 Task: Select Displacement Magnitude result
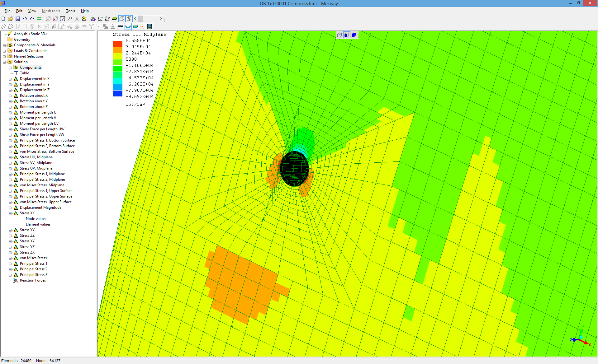40,208
